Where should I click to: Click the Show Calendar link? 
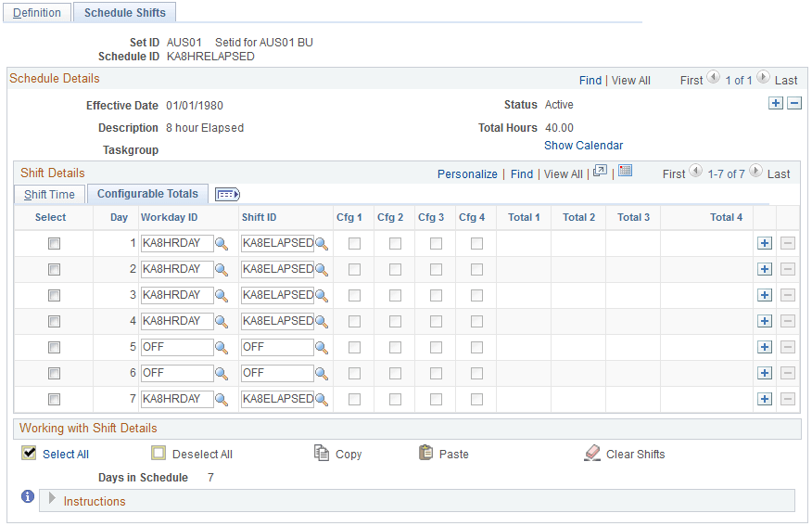coord(583,146)
